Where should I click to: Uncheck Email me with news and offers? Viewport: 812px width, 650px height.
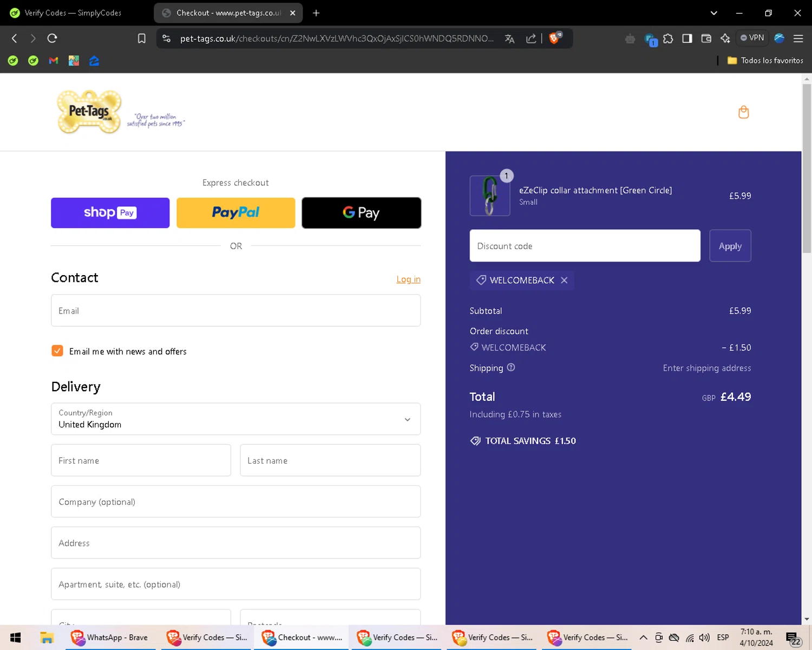(57, 351)
